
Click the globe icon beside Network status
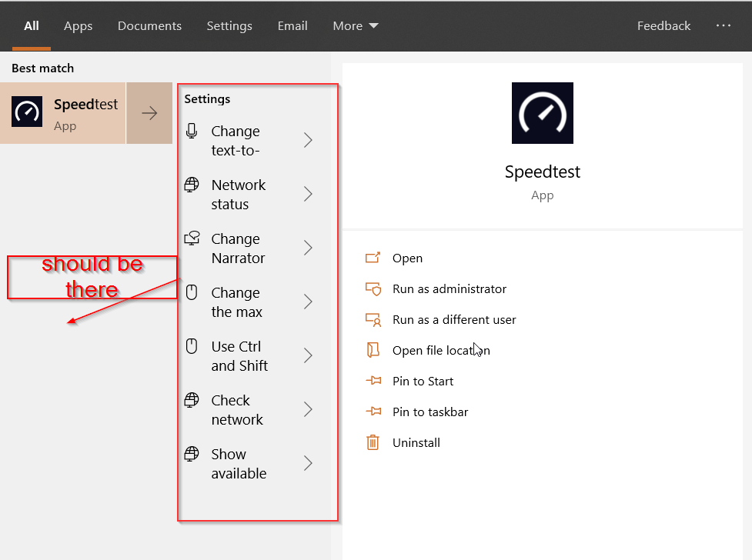[192, 185]
